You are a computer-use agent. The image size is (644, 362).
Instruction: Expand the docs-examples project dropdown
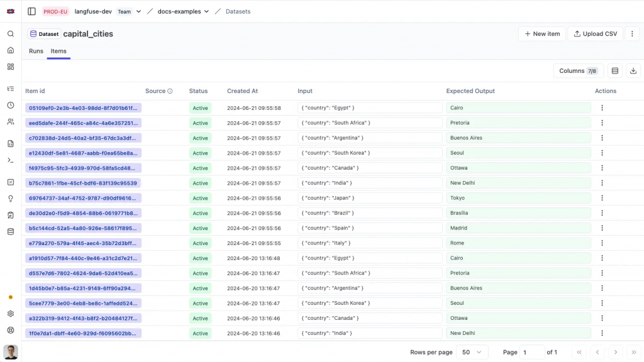[x=206, y=11]
